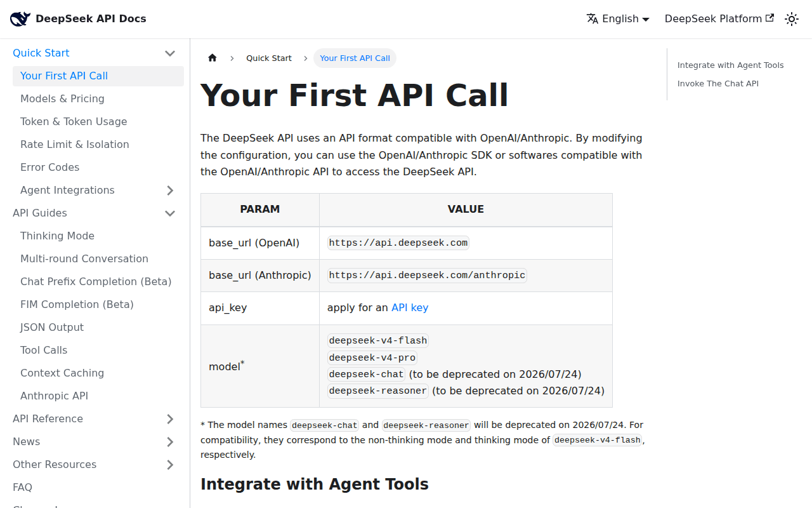Click the https://api.deepseek.com/anthropic code value
This screenshot has height=508, width=812.
(x=427, y=276)
